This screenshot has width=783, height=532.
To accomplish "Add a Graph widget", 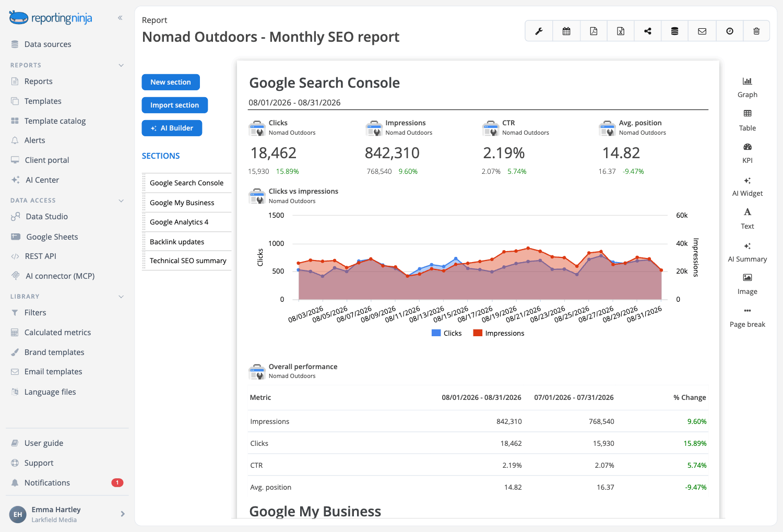I will click(748, 88).
